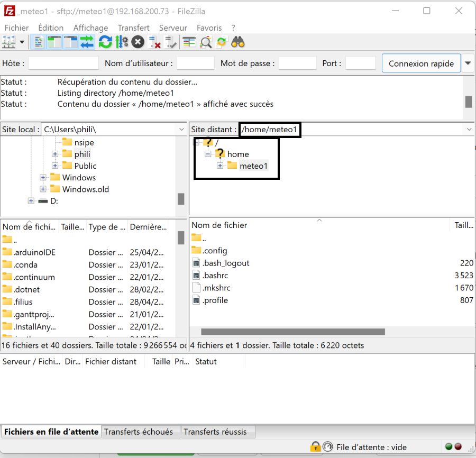This screenshot has height=458, width=476.
Task: Click the Hôte input field
Action: pyautogui.click(x=63, y=63)
